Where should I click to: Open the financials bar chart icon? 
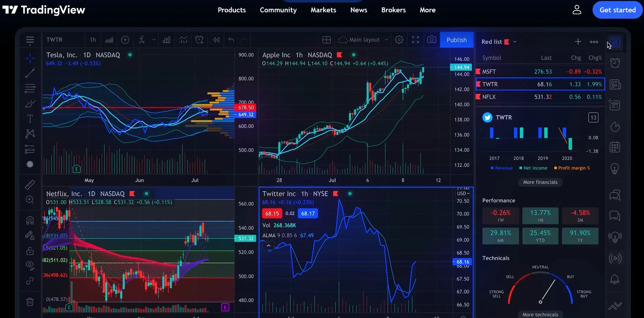pos(167,40)
